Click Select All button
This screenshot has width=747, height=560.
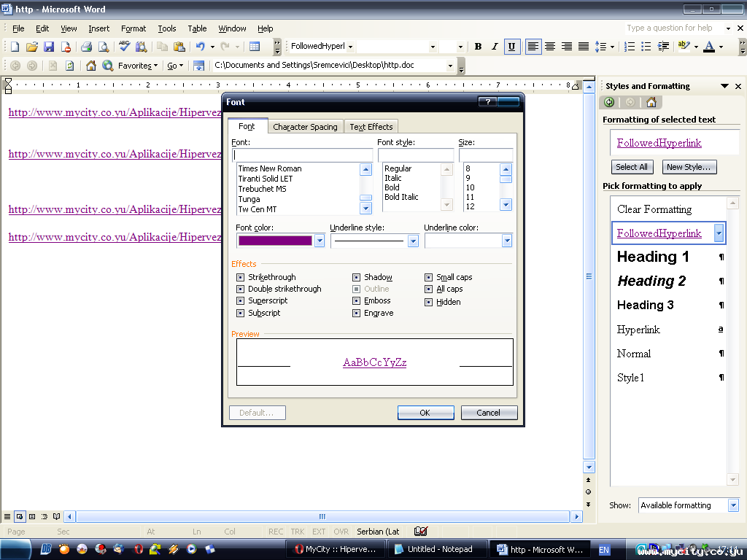632,167
